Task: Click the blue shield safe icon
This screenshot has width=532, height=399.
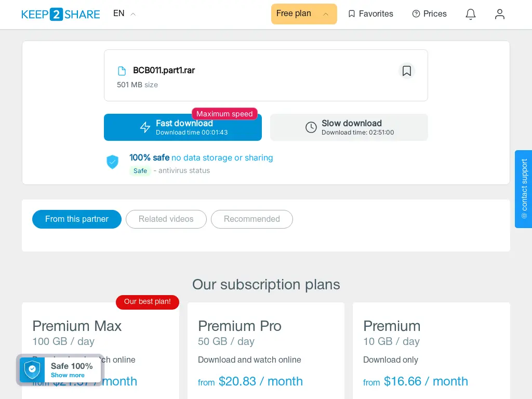Action: pyautogui.click(x=112, y=162)
